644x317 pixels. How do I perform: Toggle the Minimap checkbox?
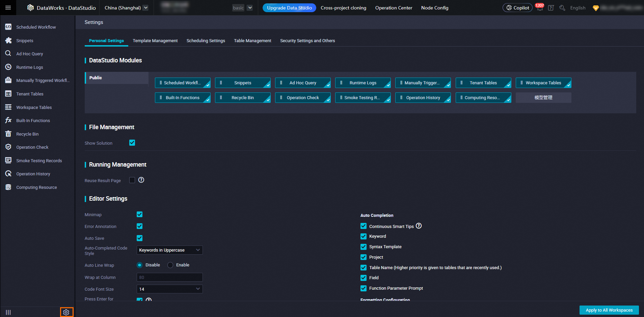[139, 214]
